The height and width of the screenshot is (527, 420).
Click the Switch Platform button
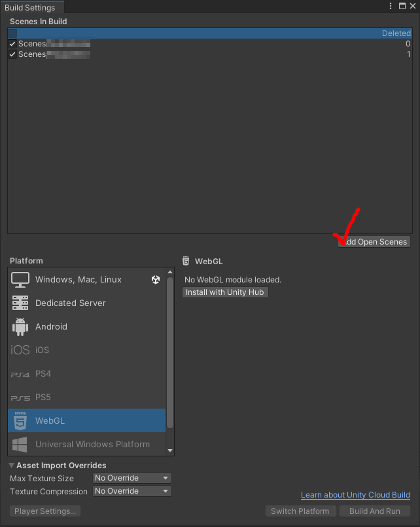pos(300,511)
